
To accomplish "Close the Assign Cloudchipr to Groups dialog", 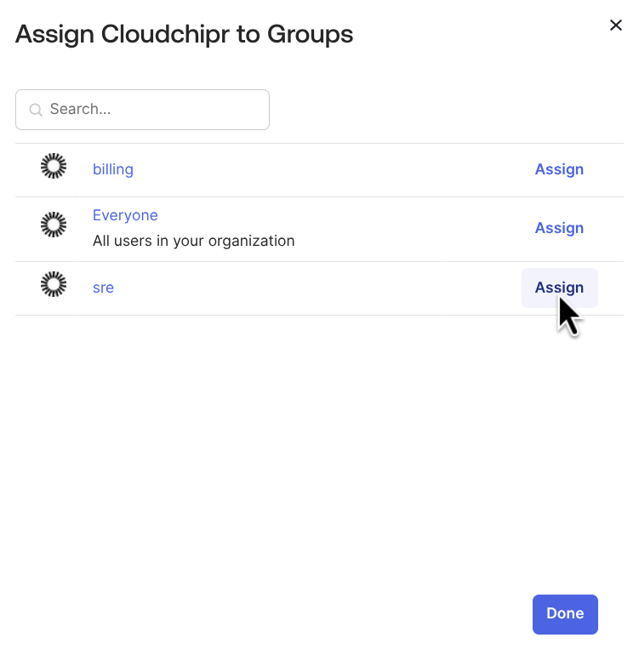I will (615, 26).
